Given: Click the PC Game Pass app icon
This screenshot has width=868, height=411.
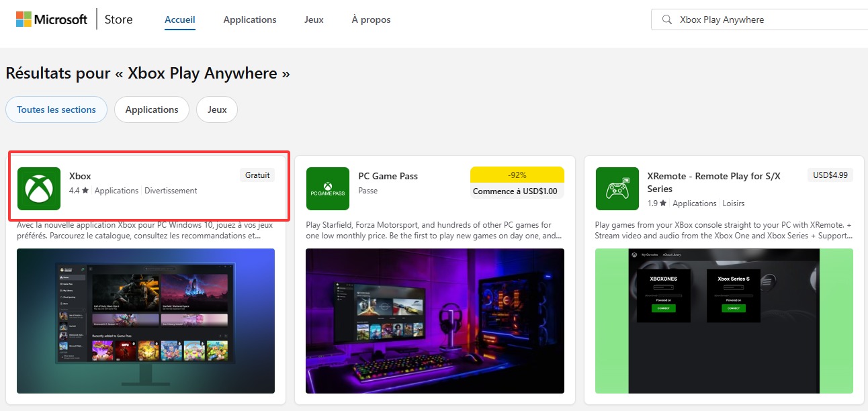Looking at the screenshot, I should point(327,189).
